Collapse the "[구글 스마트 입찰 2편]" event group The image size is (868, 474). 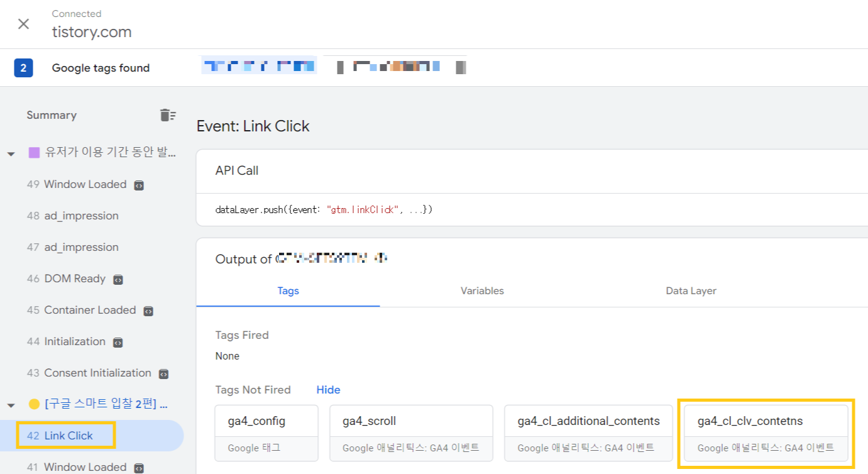11,404
